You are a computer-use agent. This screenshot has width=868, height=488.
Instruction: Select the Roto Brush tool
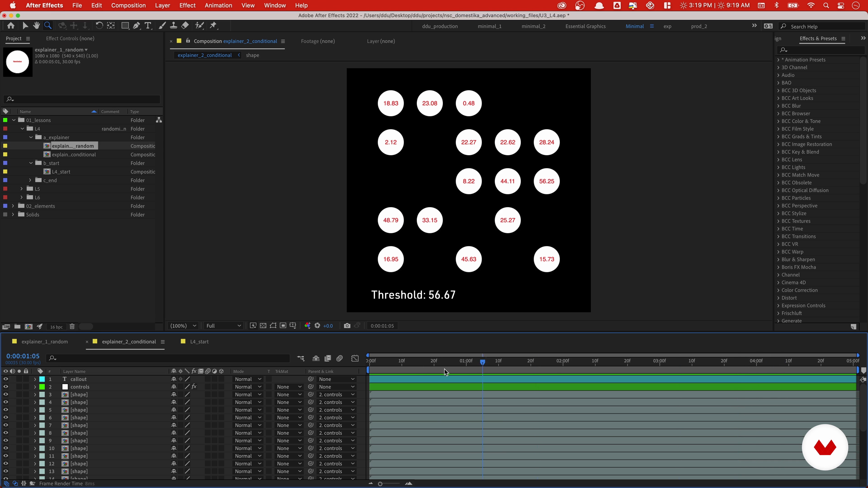pyautogui.click(x=199, y=26)
